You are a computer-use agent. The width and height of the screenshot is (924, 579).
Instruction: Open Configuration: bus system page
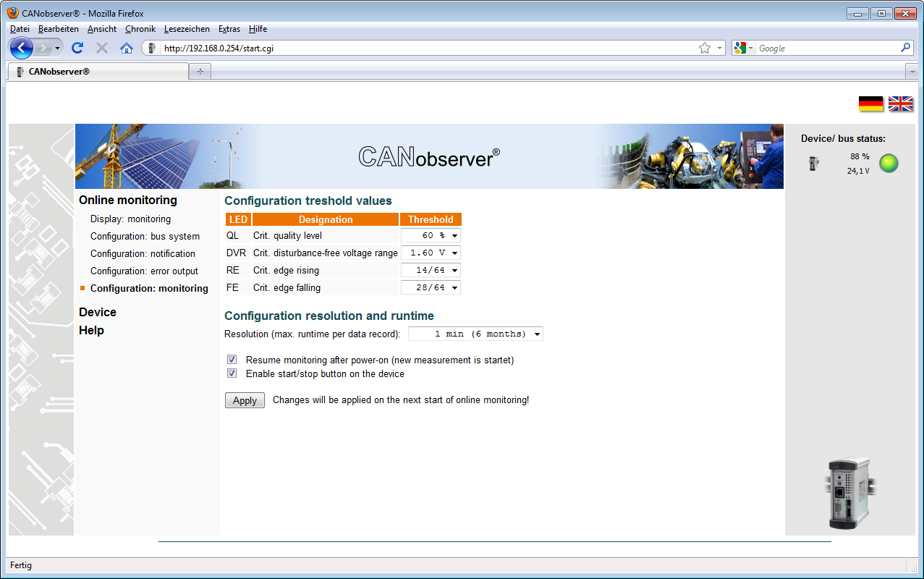pos(145,236)
